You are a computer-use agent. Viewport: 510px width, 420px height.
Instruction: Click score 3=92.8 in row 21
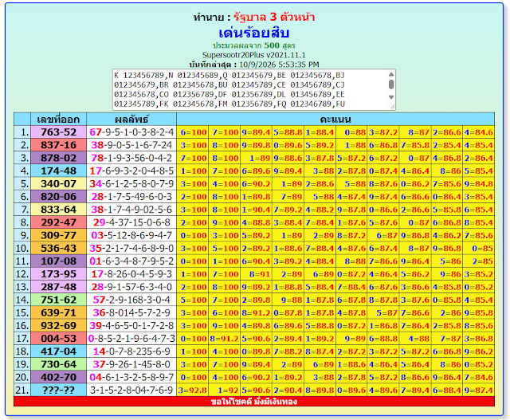pyautogui.click(x=193, y=390)
